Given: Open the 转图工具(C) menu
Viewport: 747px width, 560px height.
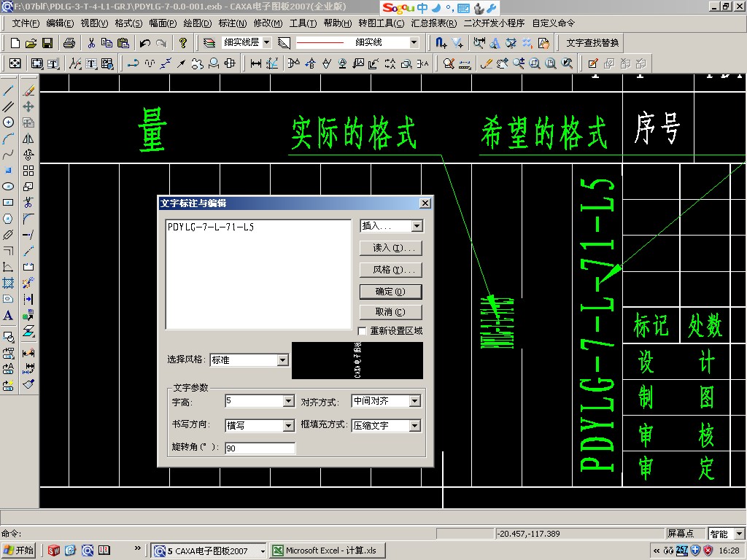Looking at the screenshot, I should [381, 23].
